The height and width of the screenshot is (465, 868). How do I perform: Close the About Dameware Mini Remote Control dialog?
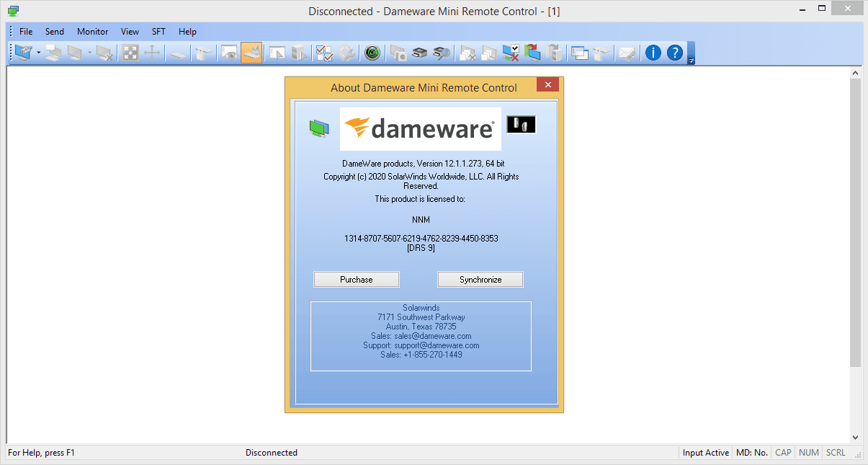pos(547,85)
